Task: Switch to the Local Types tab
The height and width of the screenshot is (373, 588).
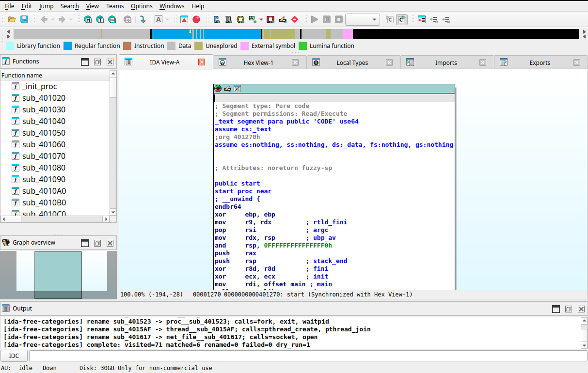Action: [x=352, y=62]
